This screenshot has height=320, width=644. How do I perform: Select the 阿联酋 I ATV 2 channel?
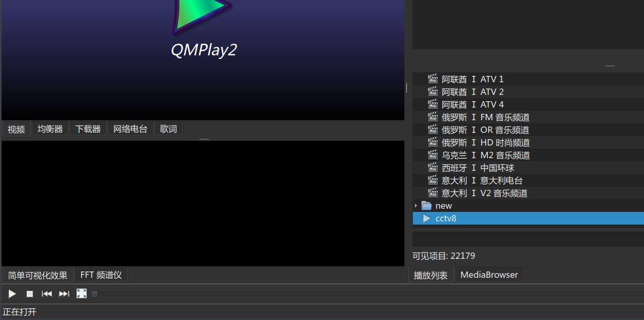click(528, 92)
